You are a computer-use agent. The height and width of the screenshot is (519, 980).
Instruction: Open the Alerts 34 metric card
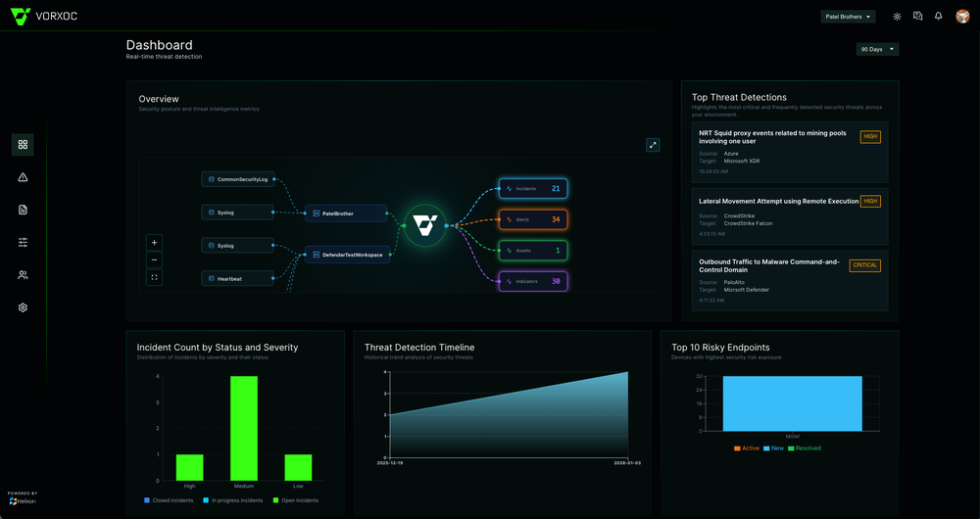pyautogui.click(x=533, y=220)
